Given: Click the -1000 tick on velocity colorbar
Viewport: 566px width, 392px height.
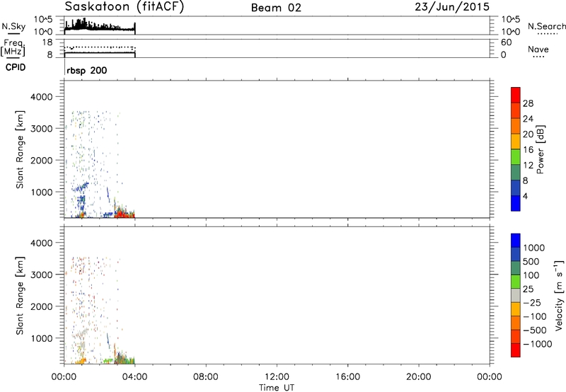Looking at the screenshot, I should 537,344.
